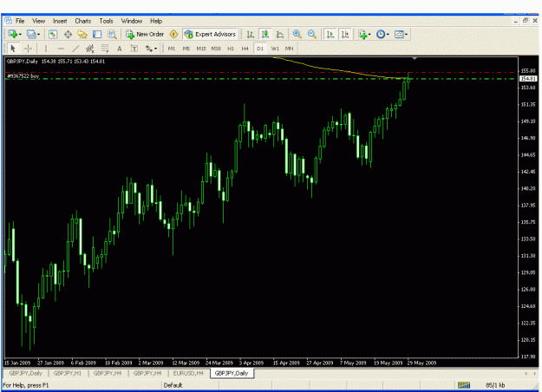Switch timeframe to MN monthly
The width and height of the screenshot is (542, 392).
coord(290,49)
